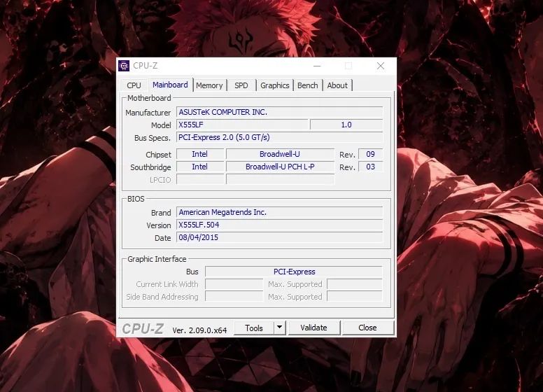Open the SPD tab
Image resolution: width=543 pixels, height=392 pixels.
[x=241, y=85]
